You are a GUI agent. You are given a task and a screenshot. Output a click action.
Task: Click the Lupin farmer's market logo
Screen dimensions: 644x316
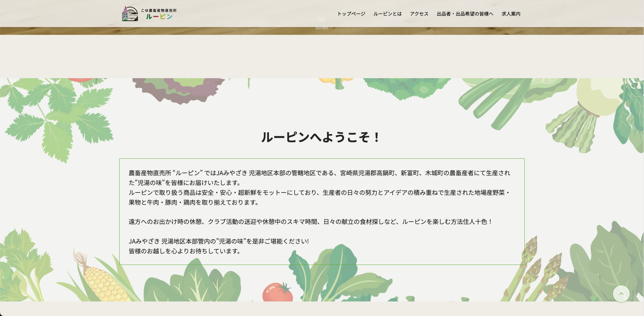pos(149,14)
